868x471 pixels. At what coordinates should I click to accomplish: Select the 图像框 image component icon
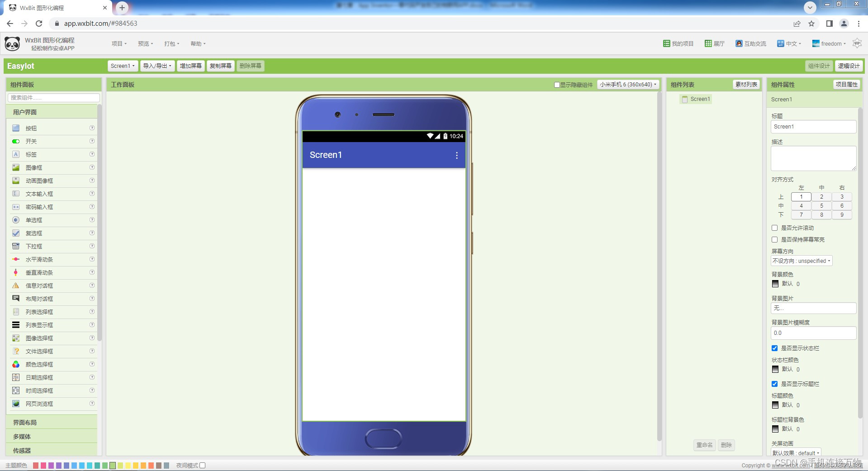[x=15, y=167]
